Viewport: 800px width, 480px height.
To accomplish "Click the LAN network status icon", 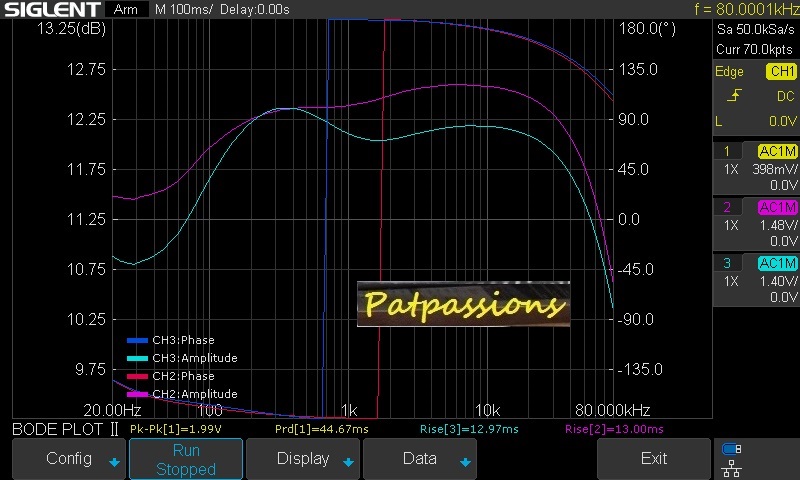I will click(731, 466).
